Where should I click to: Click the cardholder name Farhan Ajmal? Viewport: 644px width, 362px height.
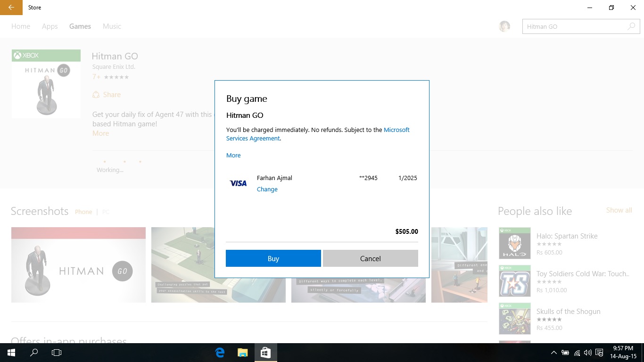click(x=274, y=178)
